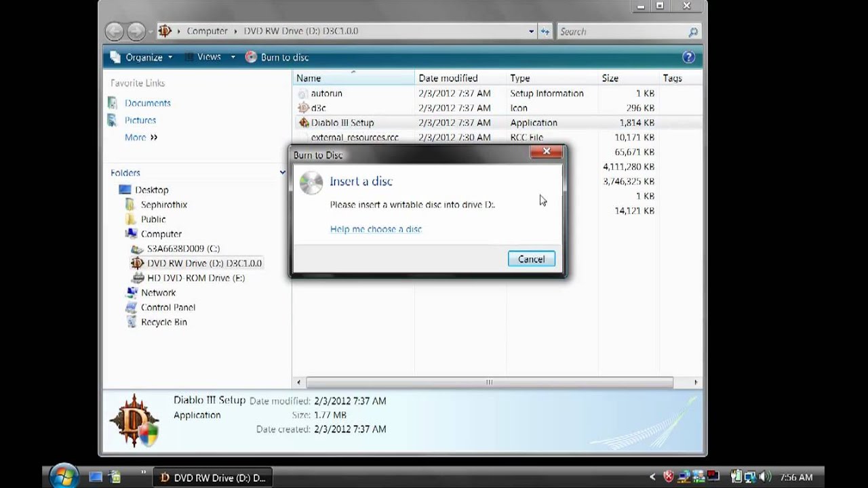Show hidden tray icons arrow
The width and height of the screenshot is (868, 488).
652,477
